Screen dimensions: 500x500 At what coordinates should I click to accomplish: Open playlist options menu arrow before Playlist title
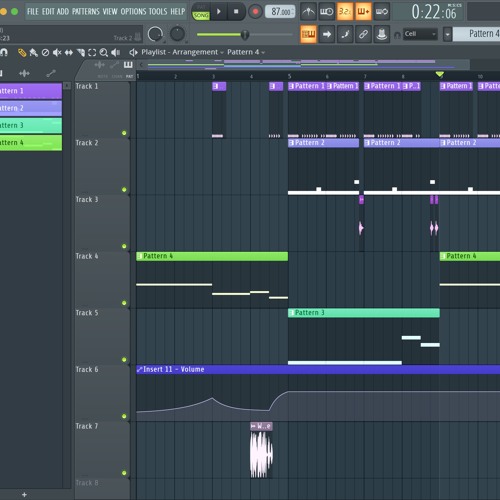tap(133, 52)
